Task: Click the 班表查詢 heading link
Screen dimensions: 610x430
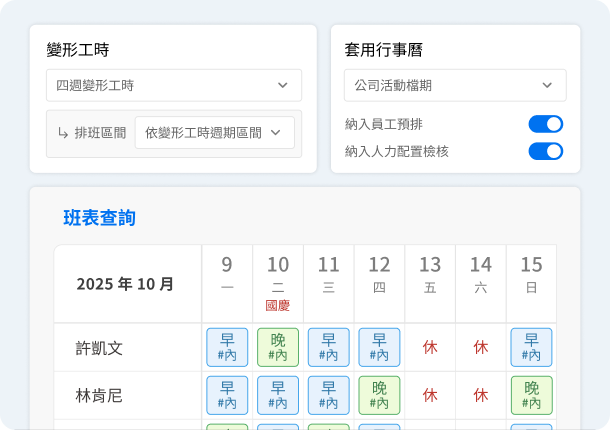Action: 99,218
